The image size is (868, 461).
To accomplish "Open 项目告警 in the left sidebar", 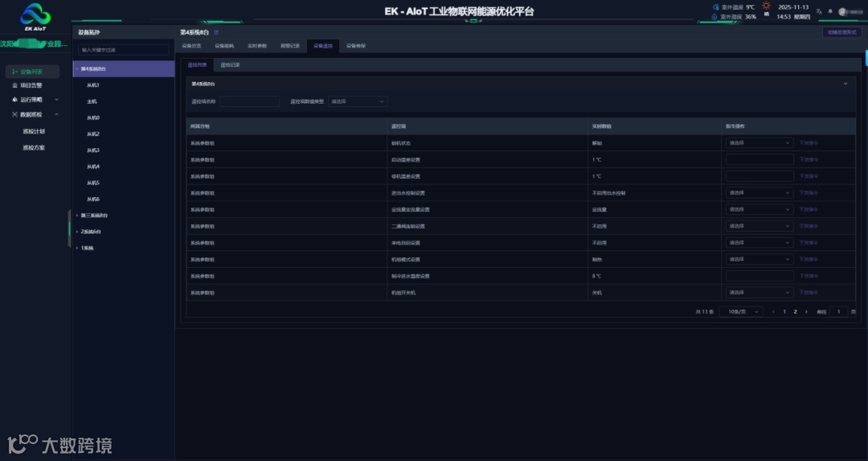I will 32,85.
